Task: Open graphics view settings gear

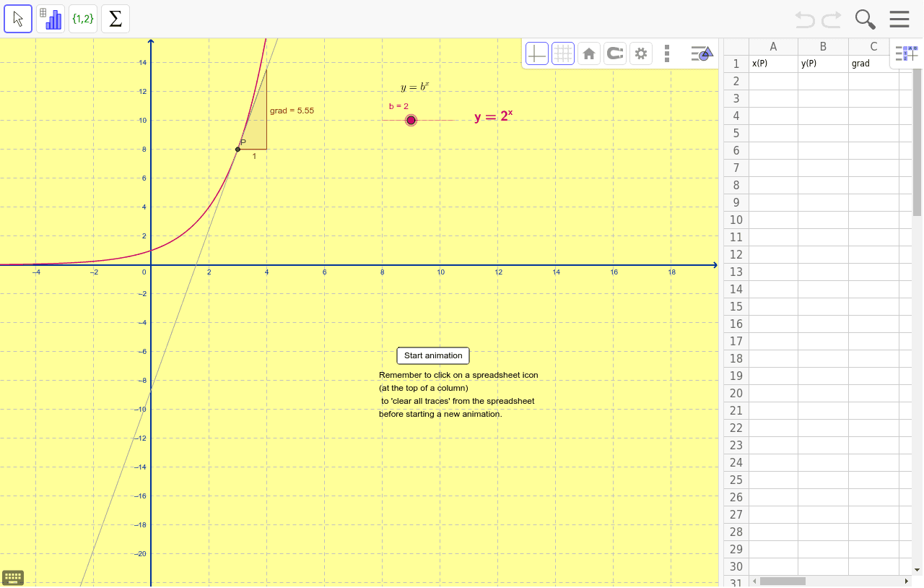Action: [x=641, y=53]
